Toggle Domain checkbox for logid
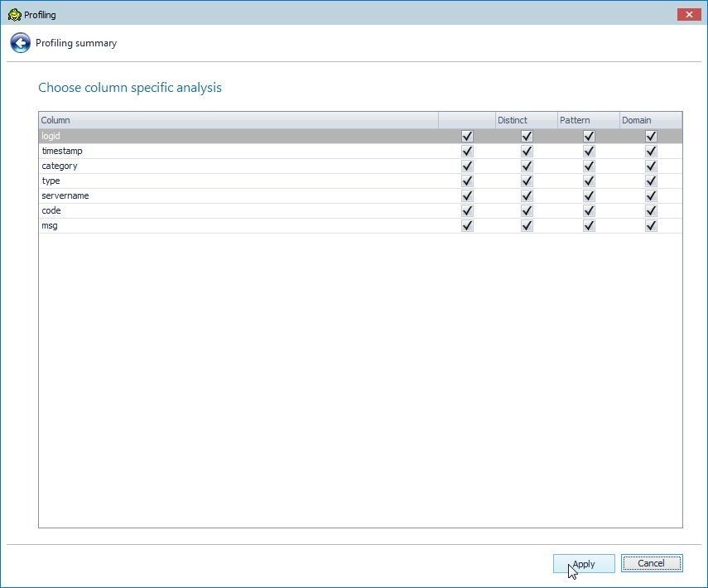The width and height of the screenshot is (708, 588). [x=651, y=136]
